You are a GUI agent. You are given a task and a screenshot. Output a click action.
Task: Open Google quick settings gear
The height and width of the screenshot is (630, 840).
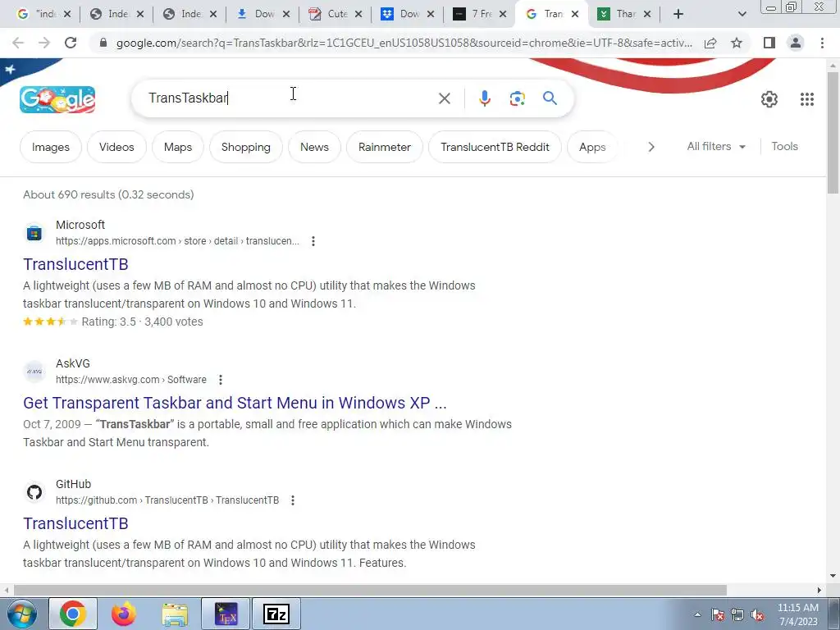coord(769,99)
